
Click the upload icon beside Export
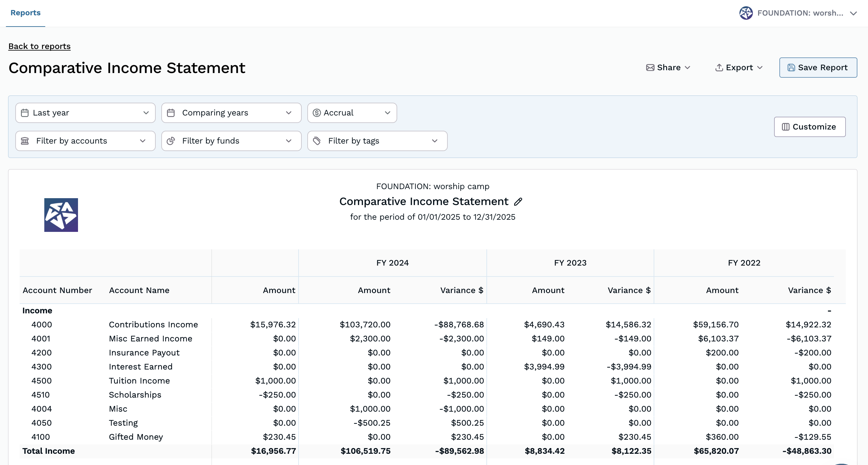click(x=719, y=67)
